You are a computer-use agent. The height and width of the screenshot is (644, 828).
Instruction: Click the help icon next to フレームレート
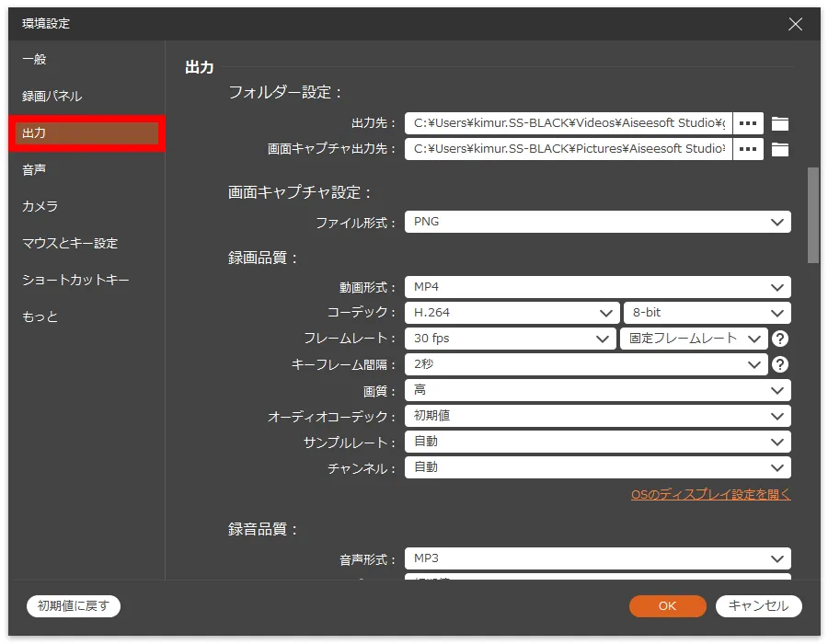coord(780,339)
